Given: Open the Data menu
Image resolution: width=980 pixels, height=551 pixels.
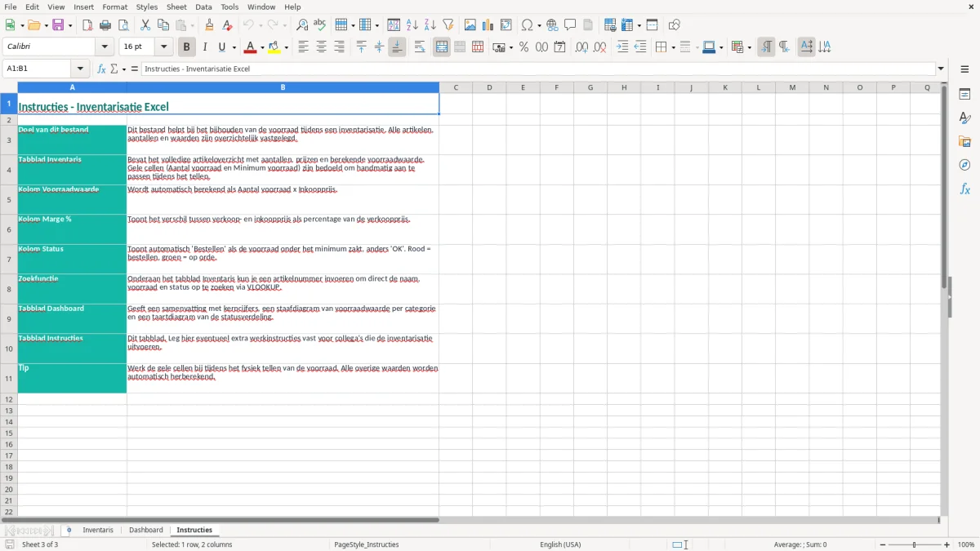Looking at the screenshot, I should pos(203,7).
